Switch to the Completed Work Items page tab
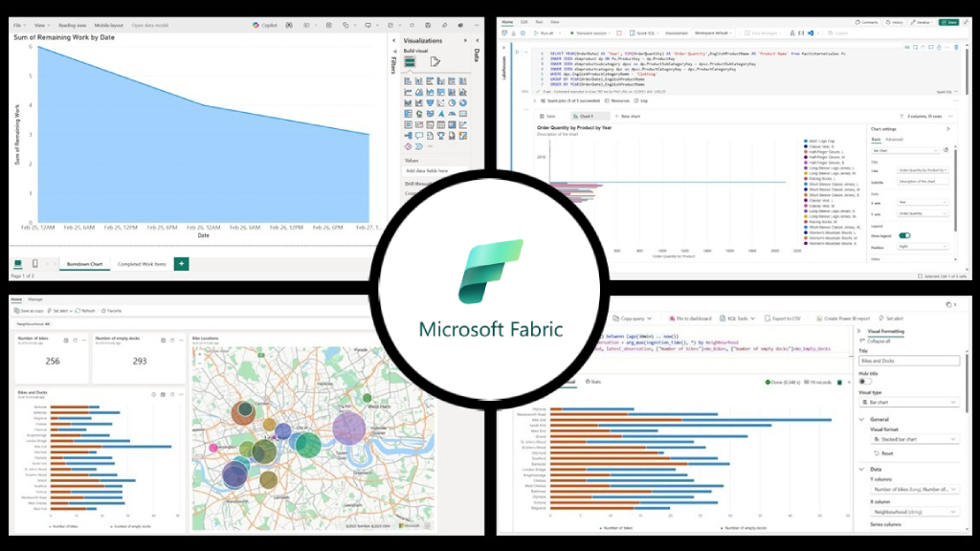Viewport: 980px width, 551px height. 142,264
